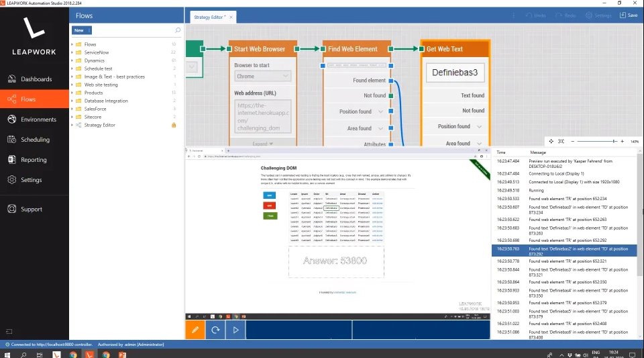
Task: Click the preview timeline bar
Action: (x=368, y=330)
